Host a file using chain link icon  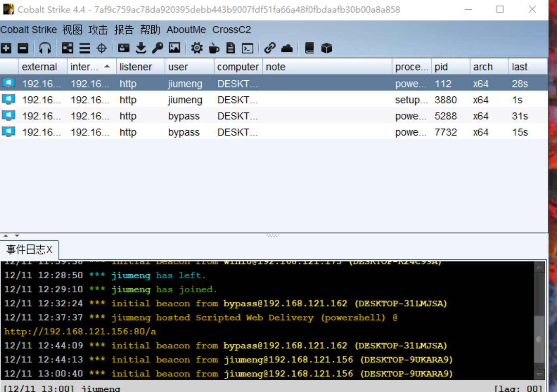pos(270,48)
